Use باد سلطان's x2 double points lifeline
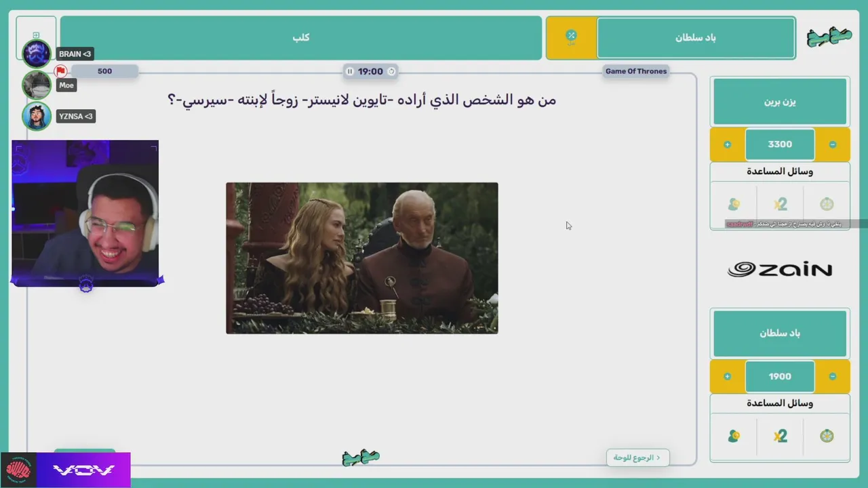Screen dimensions: 868x488 780,436
